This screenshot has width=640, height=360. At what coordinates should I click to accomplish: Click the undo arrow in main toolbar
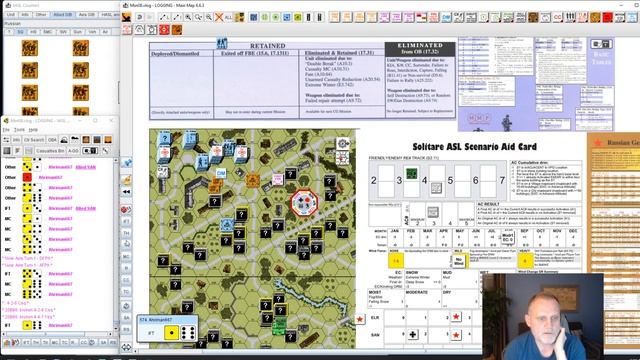point(140,17)
